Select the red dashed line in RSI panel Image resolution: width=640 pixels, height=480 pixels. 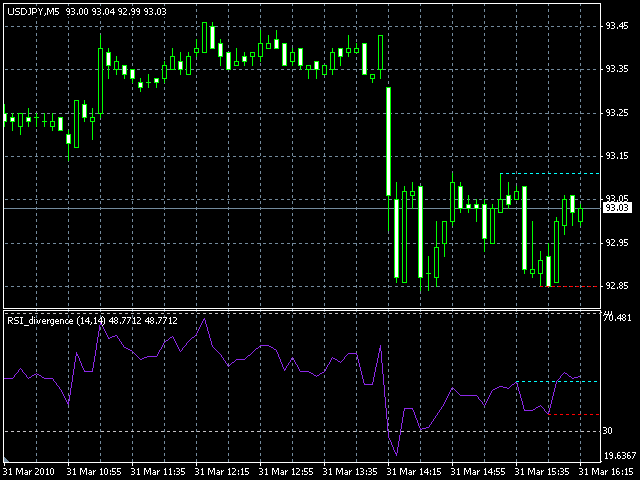[574, 415]
